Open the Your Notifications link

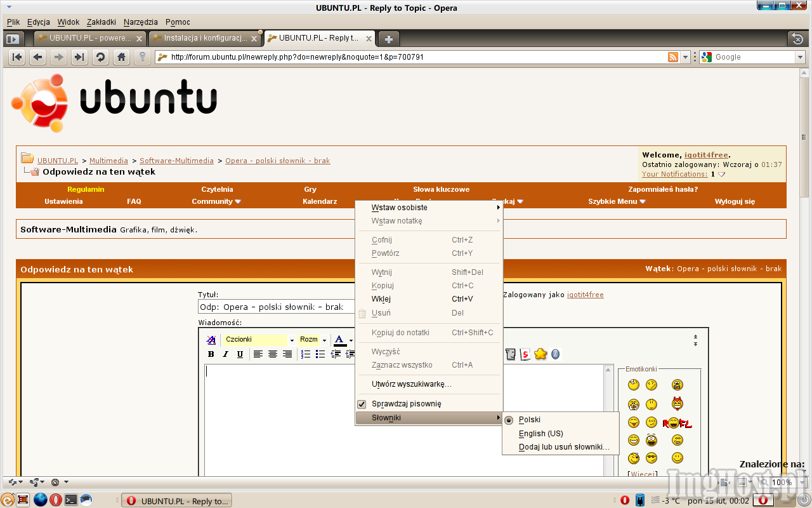(674, 174)
